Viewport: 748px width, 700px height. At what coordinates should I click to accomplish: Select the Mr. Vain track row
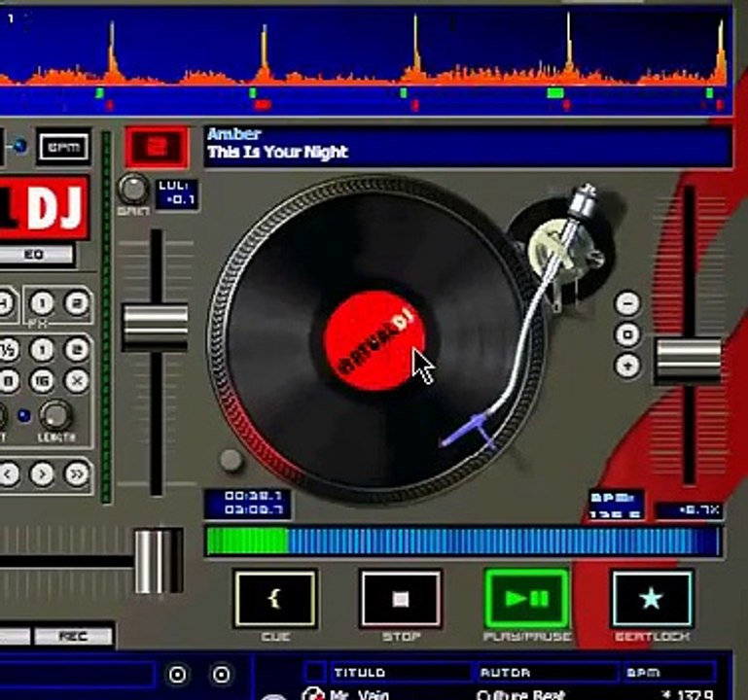508,694
